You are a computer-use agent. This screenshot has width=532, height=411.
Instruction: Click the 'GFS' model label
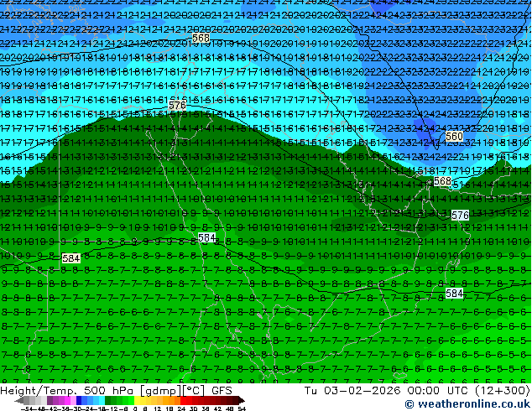pos(222,391)
